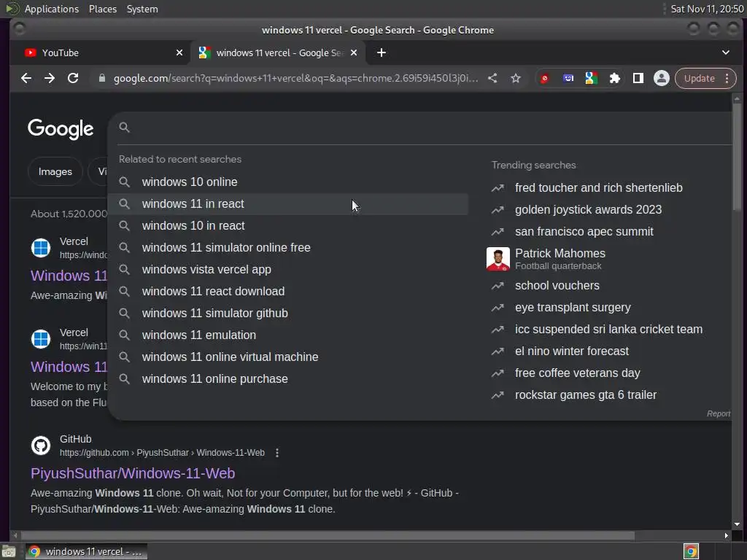The height and width of the screenshot is (560, 747).
Task: Click the first Vercel Windows logo favicon
Action: coord(41,248)
